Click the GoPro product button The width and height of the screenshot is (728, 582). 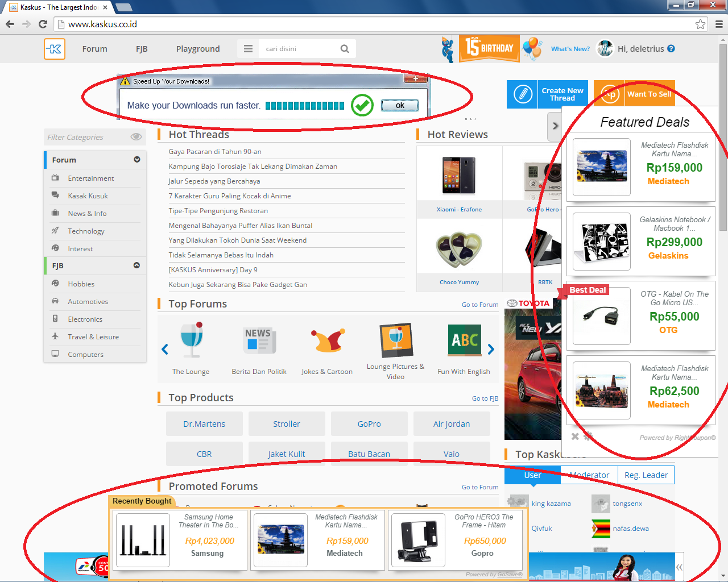pyautogui.click(x=369, y=424)
